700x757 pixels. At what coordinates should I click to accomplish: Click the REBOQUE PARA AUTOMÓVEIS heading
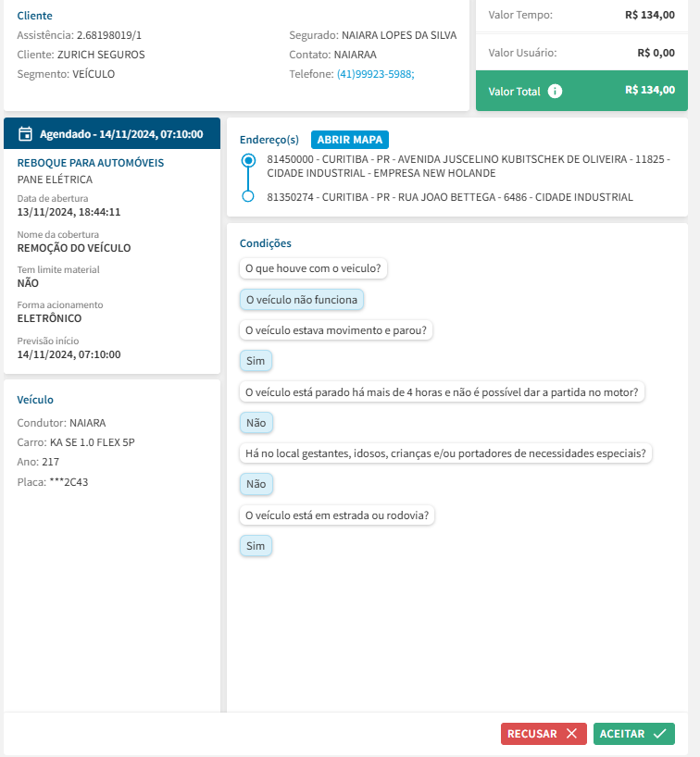tap(91, 163)
